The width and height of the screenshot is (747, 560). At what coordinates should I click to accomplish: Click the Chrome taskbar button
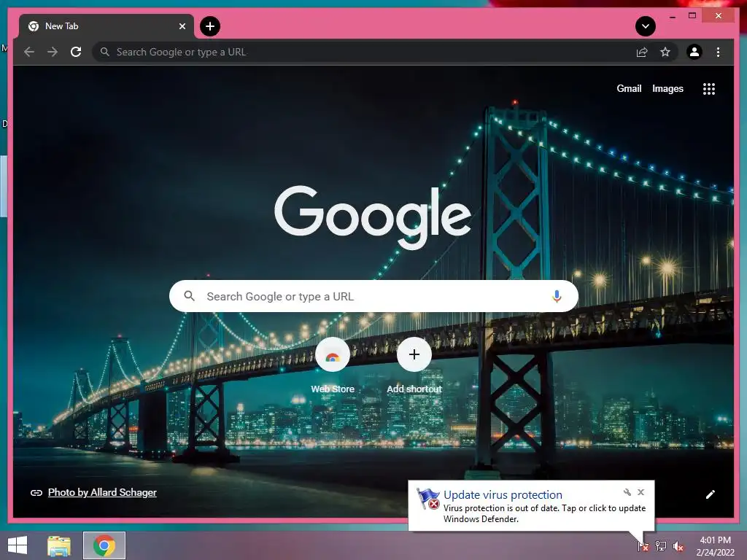point(104,545)
